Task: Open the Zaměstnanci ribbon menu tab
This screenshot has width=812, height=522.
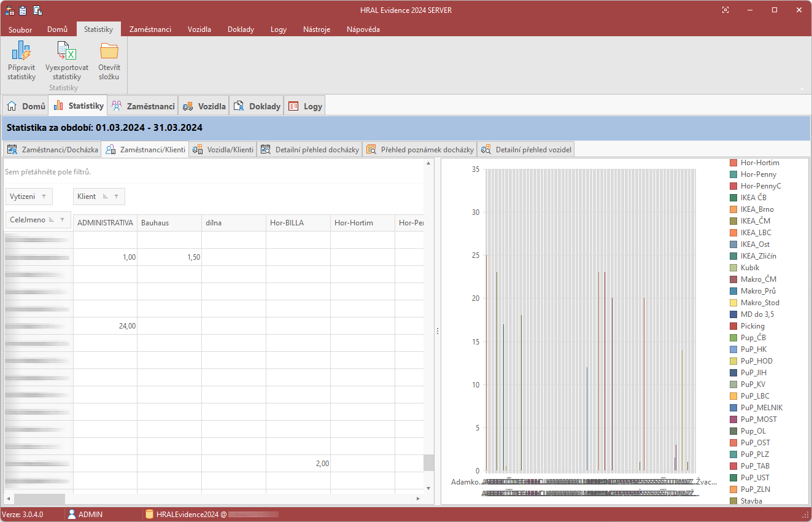Action: pos(150,29)
